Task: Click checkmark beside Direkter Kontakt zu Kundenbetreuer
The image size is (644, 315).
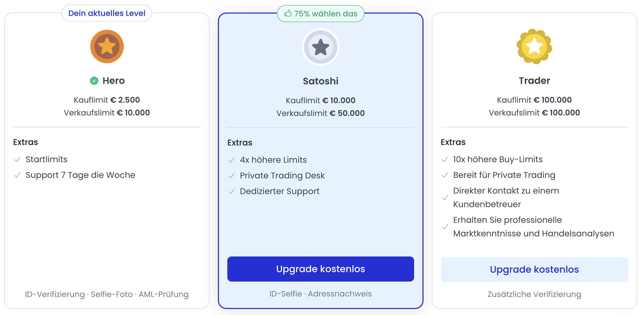Action: click(x=445, y=197)
